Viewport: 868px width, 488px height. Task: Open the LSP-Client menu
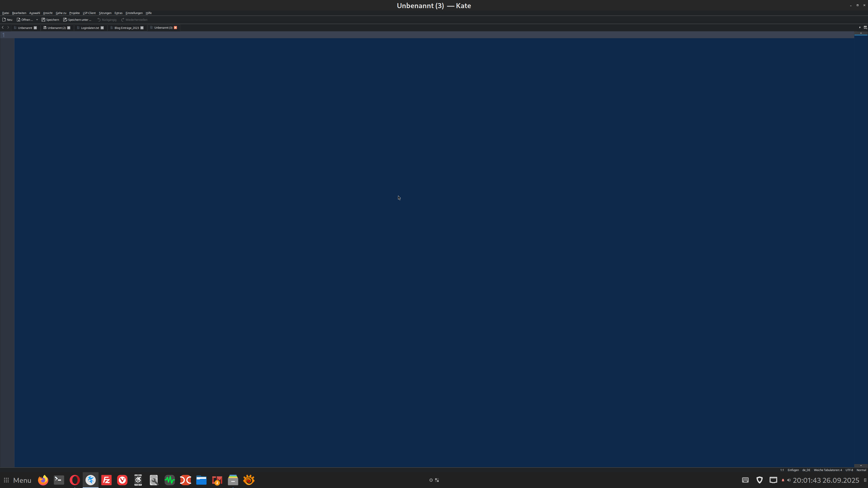[89, 13]
